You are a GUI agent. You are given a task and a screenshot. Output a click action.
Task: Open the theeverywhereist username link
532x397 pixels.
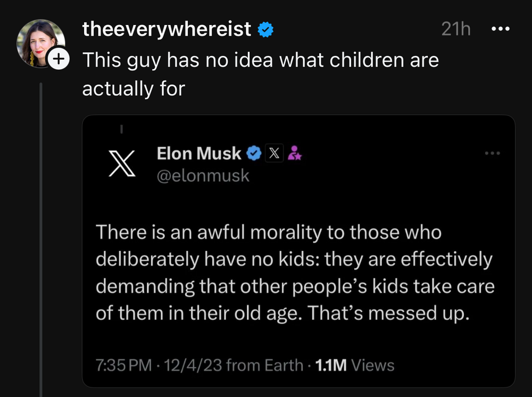pos(167,30)
